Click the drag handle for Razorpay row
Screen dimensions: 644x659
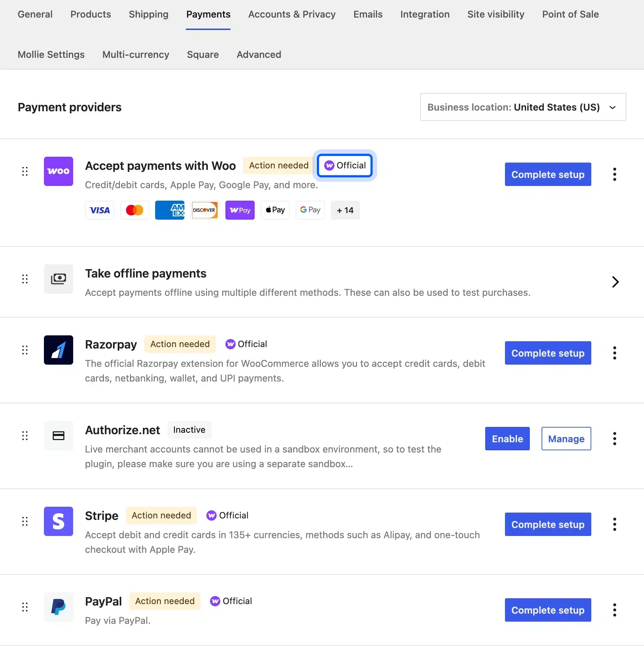(25, 350)
